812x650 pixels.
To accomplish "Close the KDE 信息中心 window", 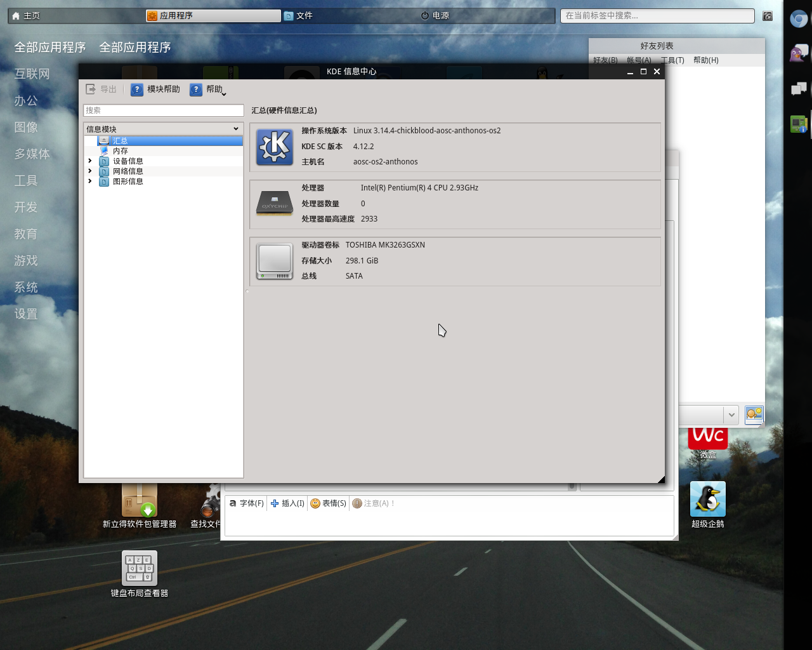I will pos(657,72).
